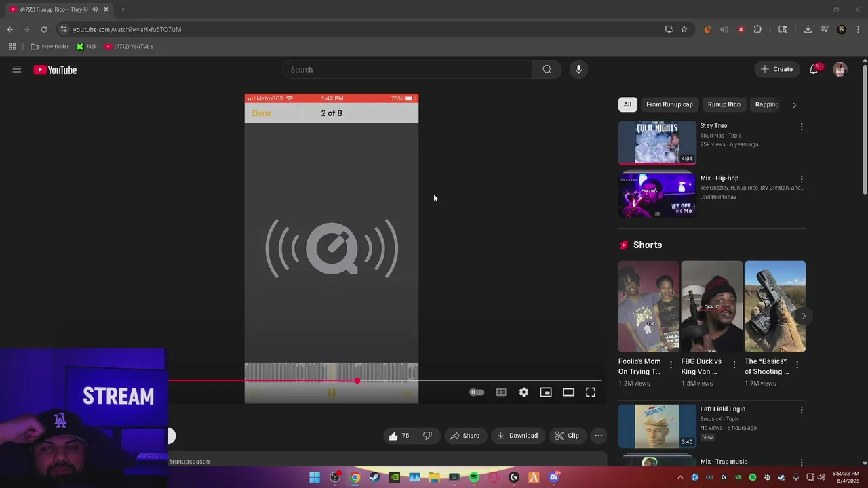Screen dimensions: 868x488
Task: Select the All filter chip
Action: 627,104
